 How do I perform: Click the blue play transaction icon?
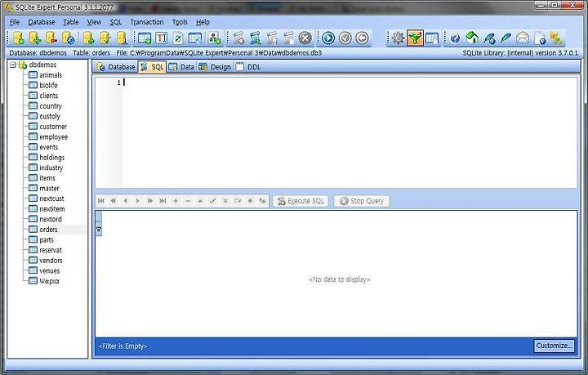(x=328, y=38)
